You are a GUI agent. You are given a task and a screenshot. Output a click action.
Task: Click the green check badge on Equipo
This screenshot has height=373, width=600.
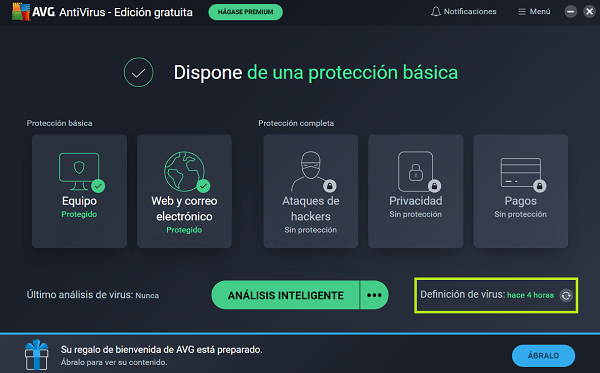pos(98,186)
